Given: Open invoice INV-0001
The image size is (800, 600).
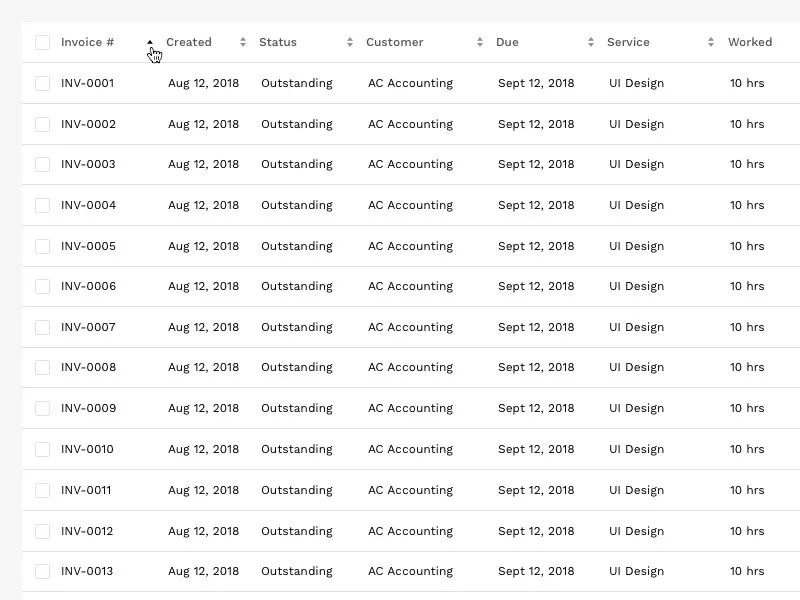Looking at the screenshot, I should click(x=87, y=83).
